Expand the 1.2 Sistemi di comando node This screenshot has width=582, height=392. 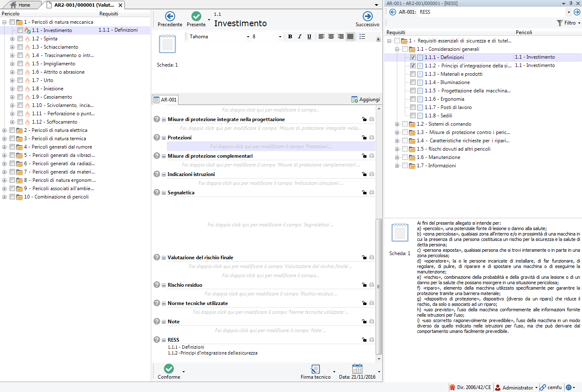(x=397, y=124)
